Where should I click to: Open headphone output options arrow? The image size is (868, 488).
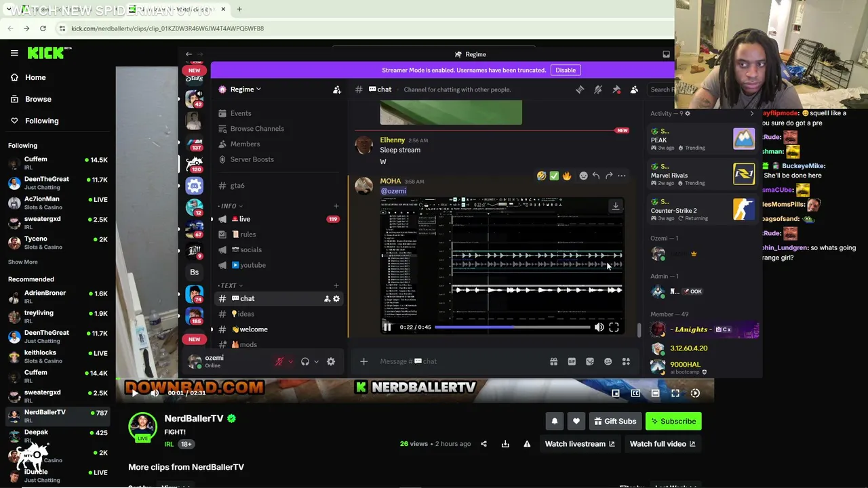316,362
